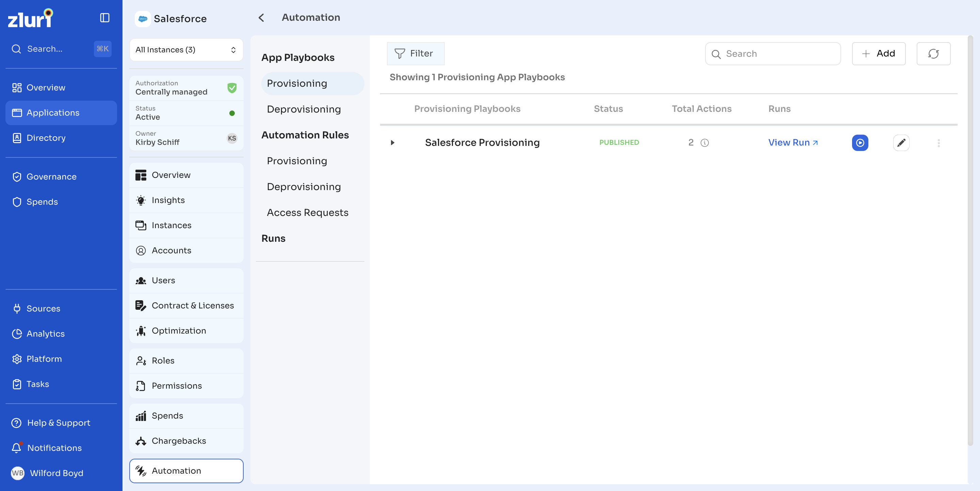Click the refresh icon button
The width and height of the screenshot is (980, 491).
point(933,54)
